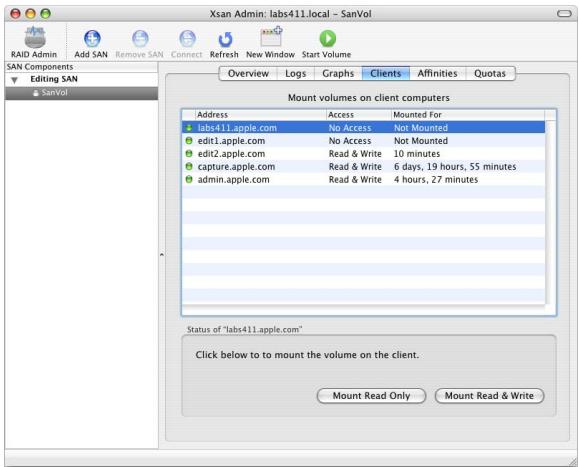This screenshot has height=467, width=579.
Task: Toggle the sidebar splitter collapse arrow
Action: (x=162, y=254)
